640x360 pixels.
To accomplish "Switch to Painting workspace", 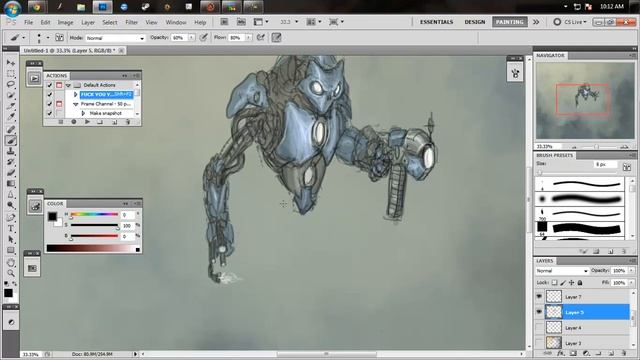I will click(x=509, y=22).
